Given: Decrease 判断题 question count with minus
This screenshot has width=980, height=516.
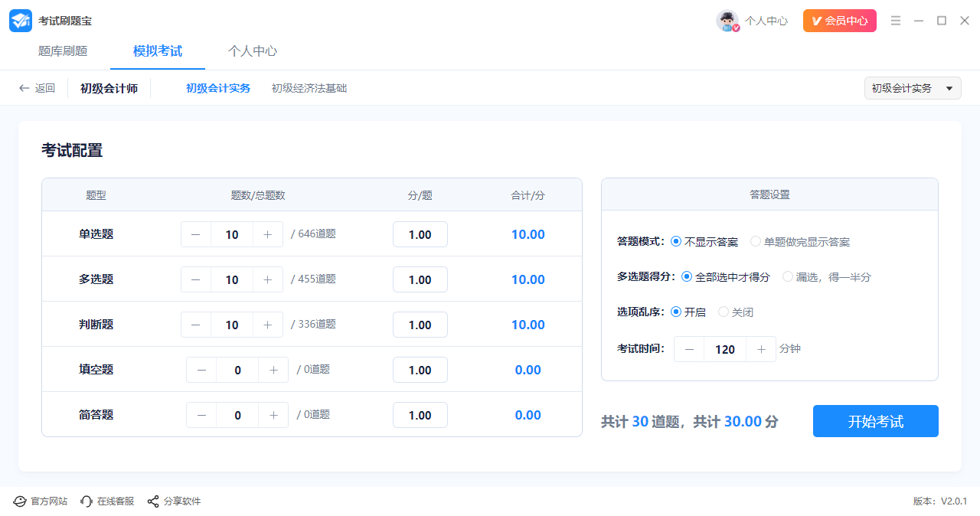Looking at the screenshot, I should point(196,325).
